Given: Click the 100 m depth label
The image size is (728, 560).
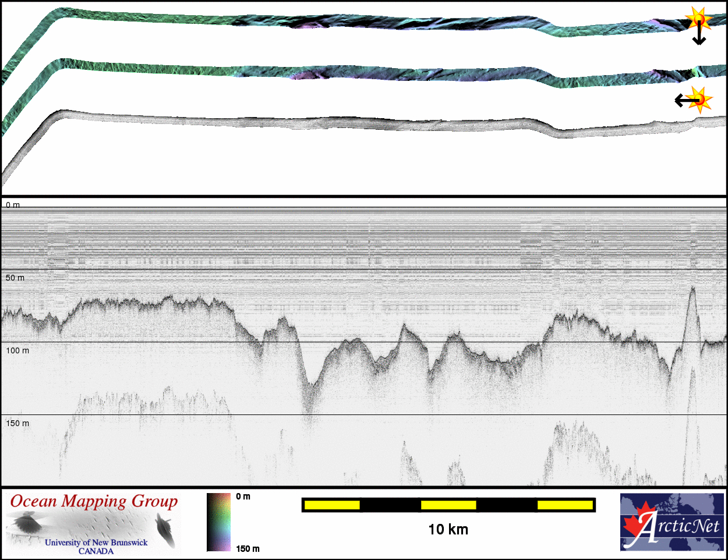Looking at the screenshot, I should 17,350.
